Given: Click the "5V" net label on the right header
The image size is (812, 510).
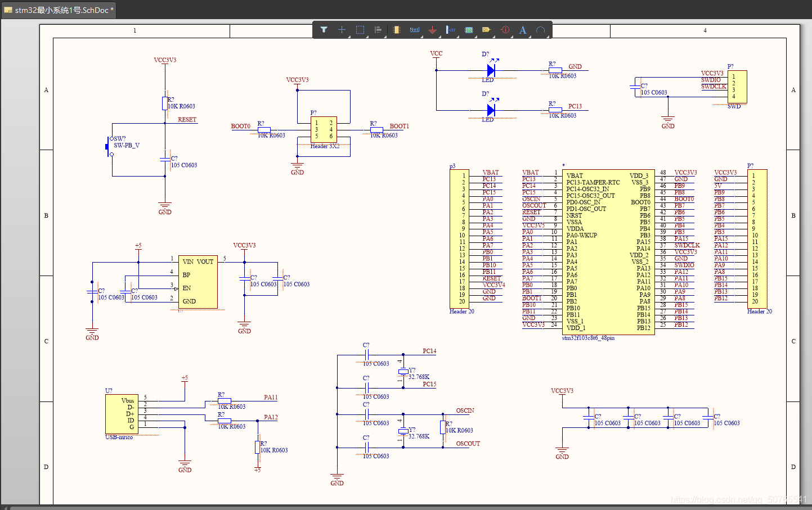Looking at the screenshot, I should coord(718,186).
